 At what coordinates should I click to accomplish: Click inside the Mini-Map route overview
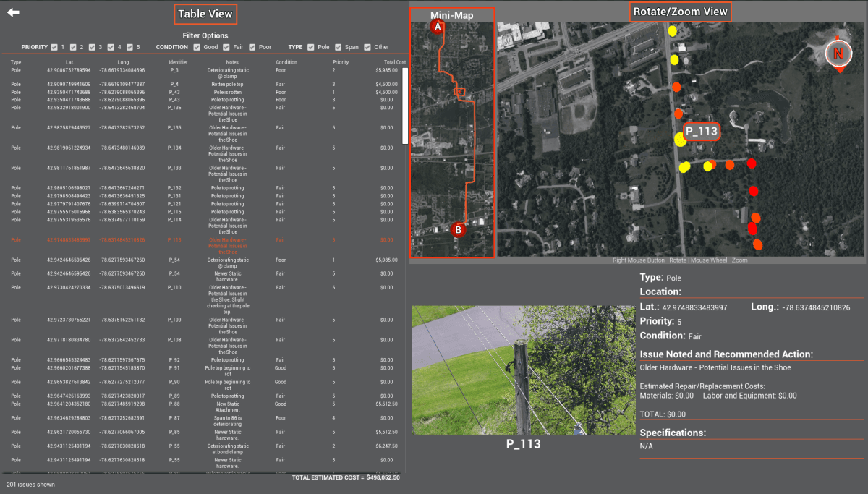pyautogui.click(x=452, y=139)
